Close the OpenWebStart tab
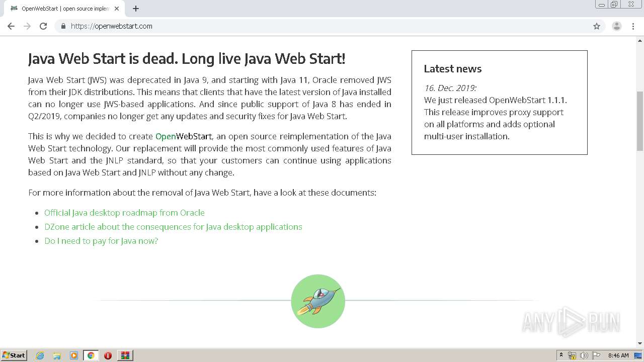 click(x=117, y=9)
